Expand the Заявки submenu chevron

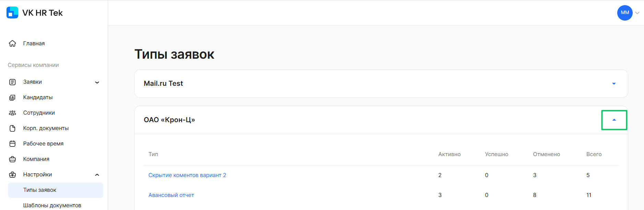pyautogui.click(x=97, y=82)
